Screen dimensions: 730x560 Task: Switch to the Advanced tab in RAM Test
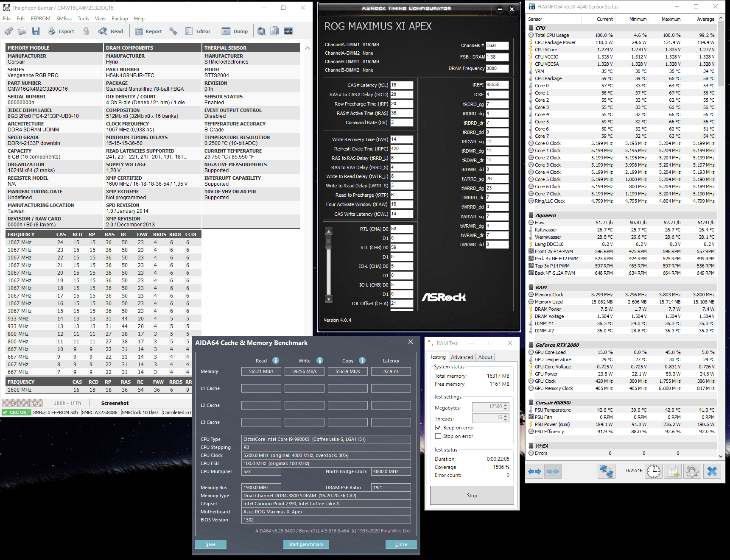[462, 357]
